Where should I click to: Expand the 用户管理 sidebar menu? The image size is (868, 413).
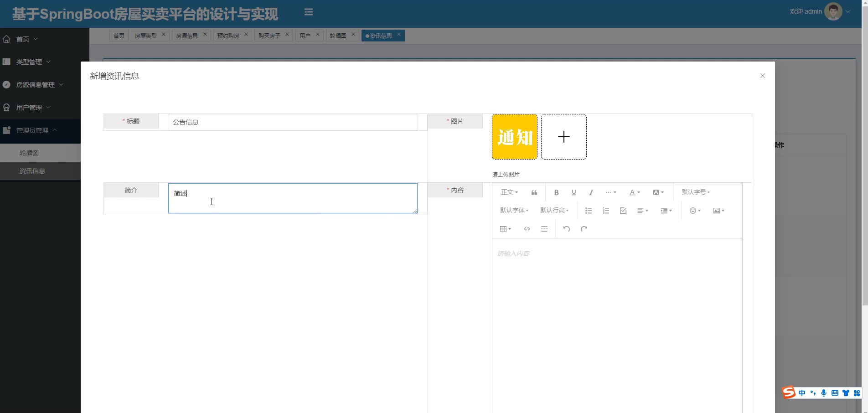pos(29,108)
